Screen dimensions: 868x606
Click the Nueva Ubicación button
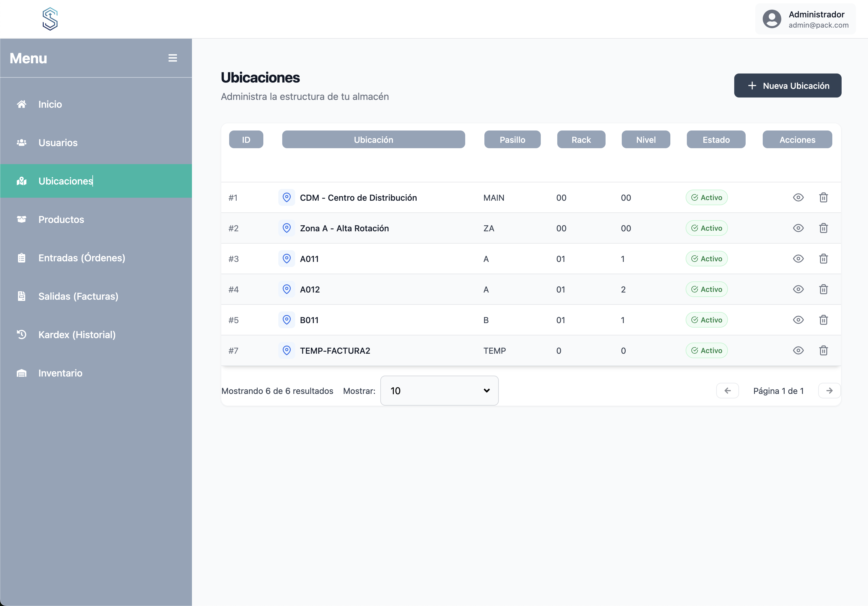point(788,85)
